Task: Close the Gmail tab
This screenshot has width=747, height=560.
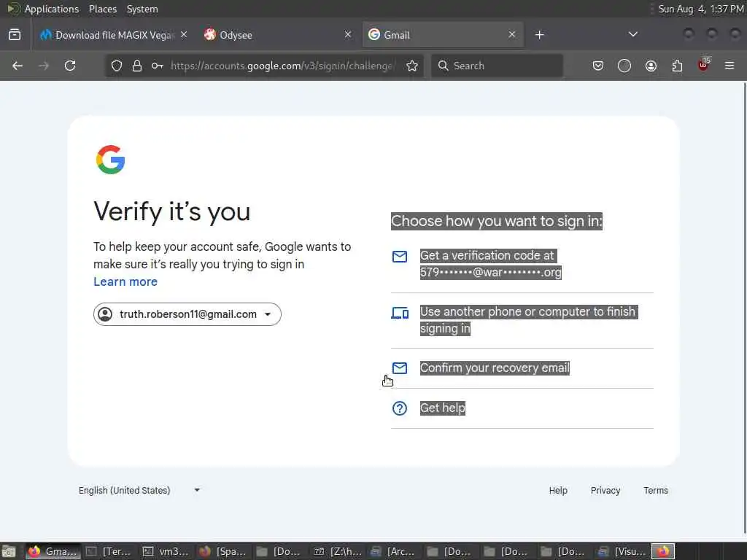Action: (511, 35)
